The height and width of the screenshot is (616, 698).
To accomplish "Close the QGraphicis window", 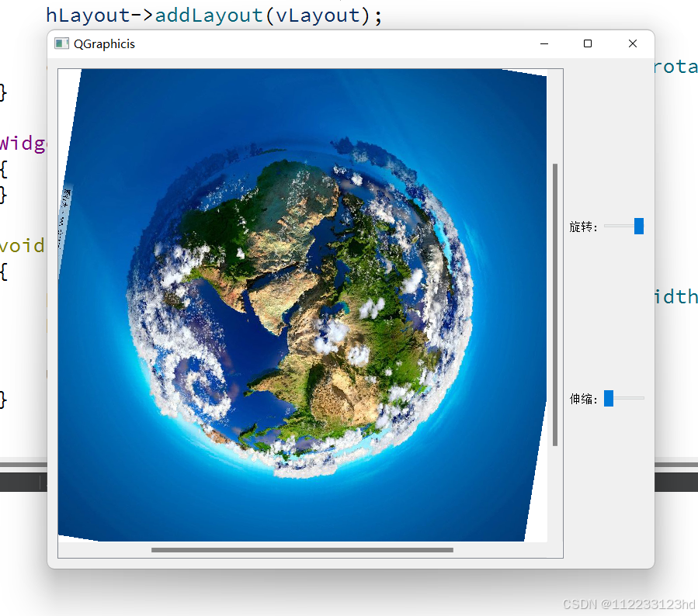I will click(633, 43).
